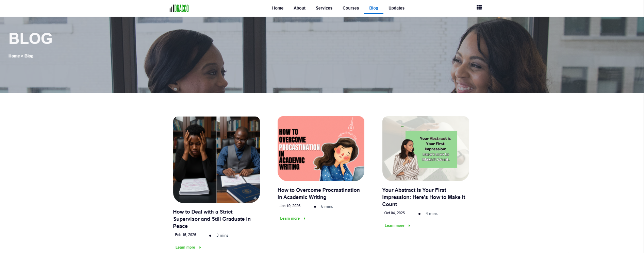Viewport: 644px width, 253px height.
Task: Click Blog in the breadcrumb
Action: click(x=29, y=56)
